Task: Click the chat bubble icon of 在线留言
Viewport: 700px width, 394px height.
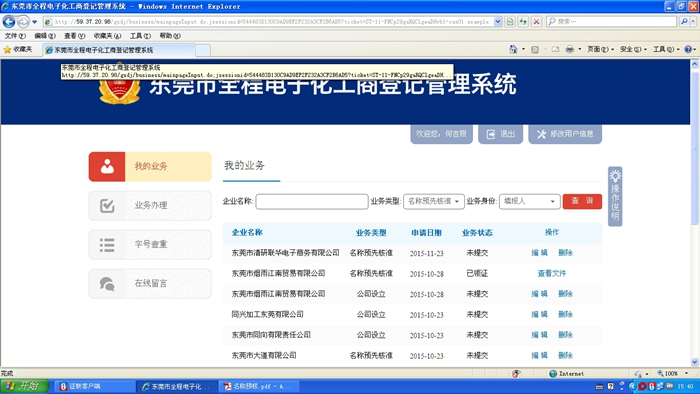Action: (107, 284)
